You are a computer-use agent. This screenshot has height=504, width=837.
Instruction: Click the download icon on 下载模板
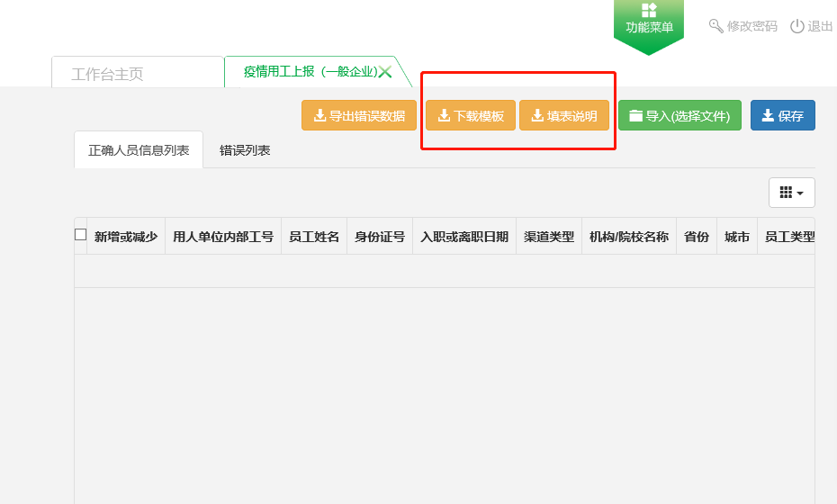(x=443, y=115)
